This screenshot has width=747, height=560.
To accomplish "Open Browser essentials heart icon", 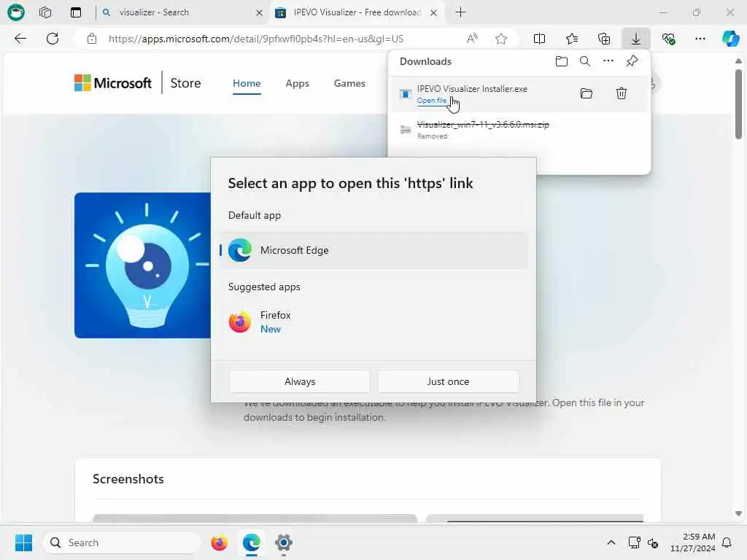I will [x=668, y=39].
